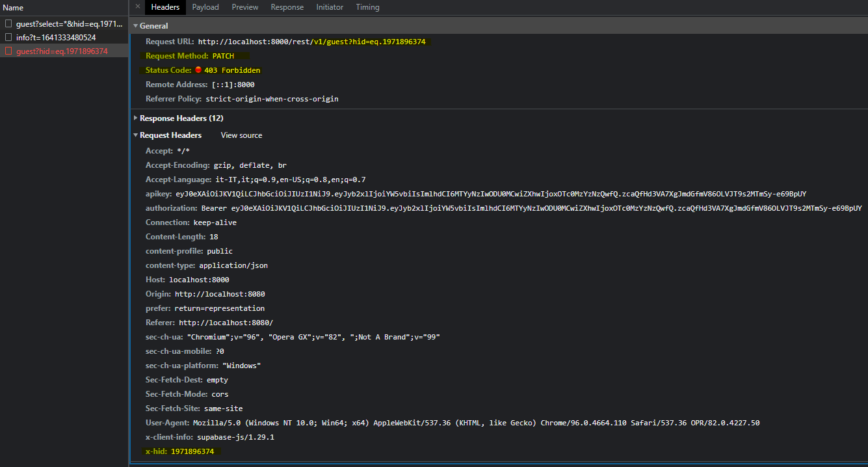Select the failed guest?hid=eq.1971896374 request

pos(64,51)
